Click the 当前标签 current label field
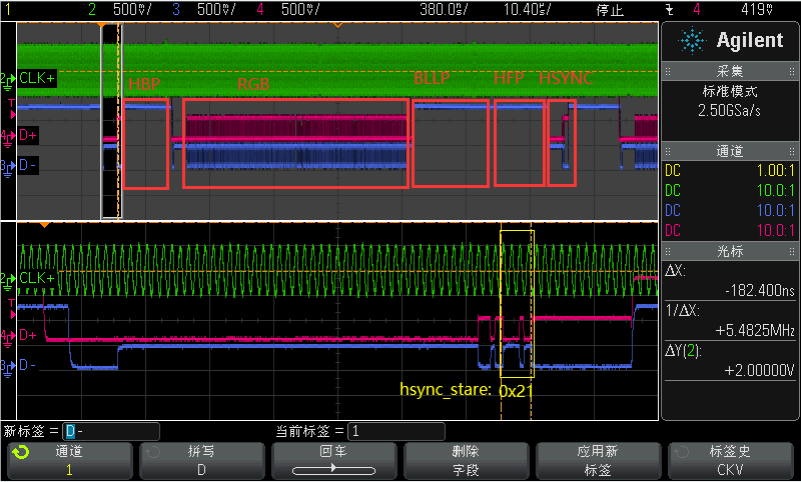 pos(395,431)
